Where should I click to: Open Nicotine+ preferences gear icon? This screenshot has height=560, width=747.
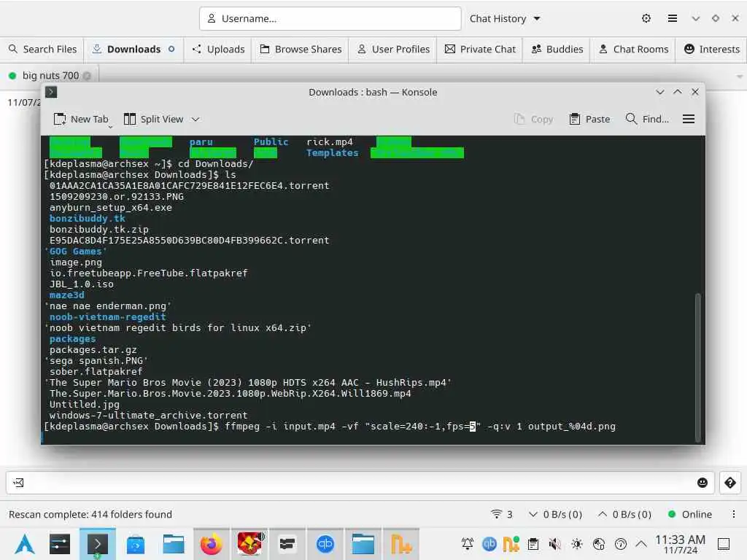click(646, 18)
